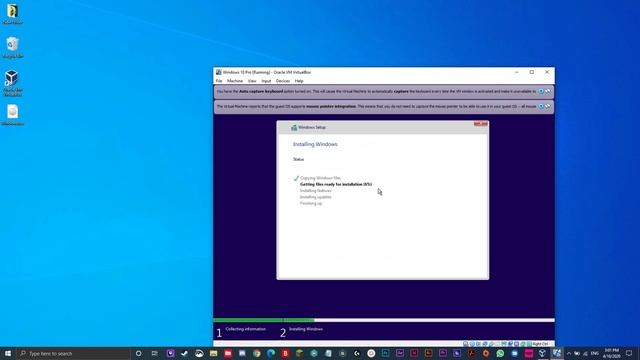This screenshot has width=640, height=360.
Task: Click the ENG language indicator
Action: point(595,353)
